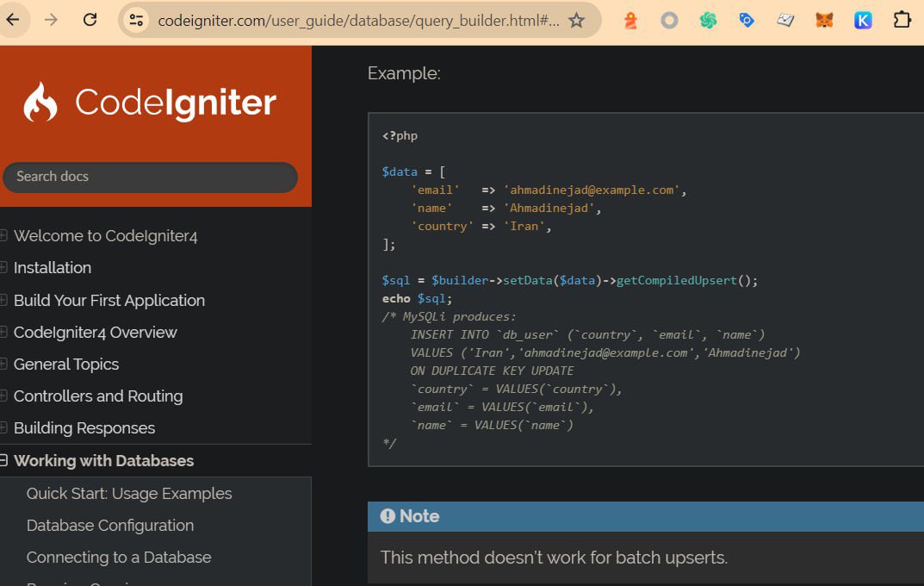Expand Controllers and Routing section
The width and height of the screenshot is (924, 586).
[3, 396]
